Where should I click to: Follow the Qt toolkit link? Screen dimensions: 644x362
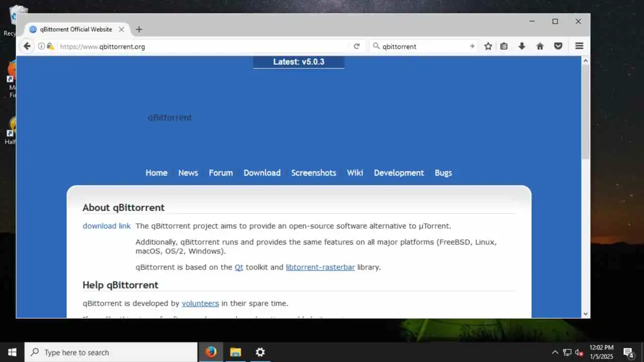tap(239, 267)
